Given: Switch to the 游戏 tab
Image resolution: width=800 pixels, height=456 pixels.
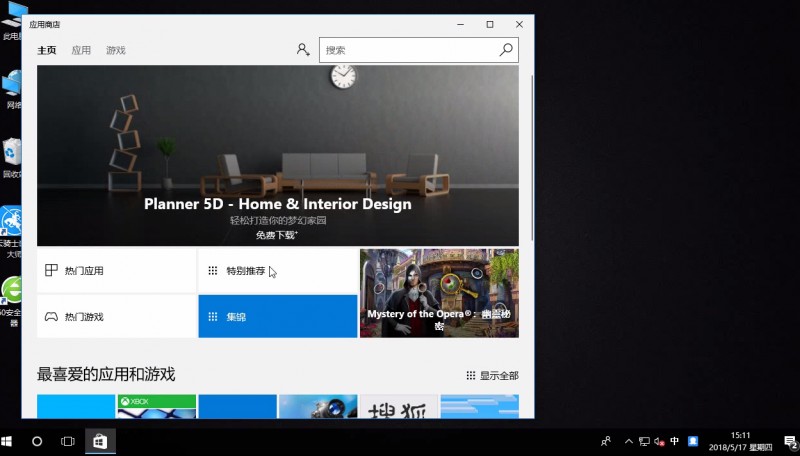Looking at the screenshot, I should (116, 50).
